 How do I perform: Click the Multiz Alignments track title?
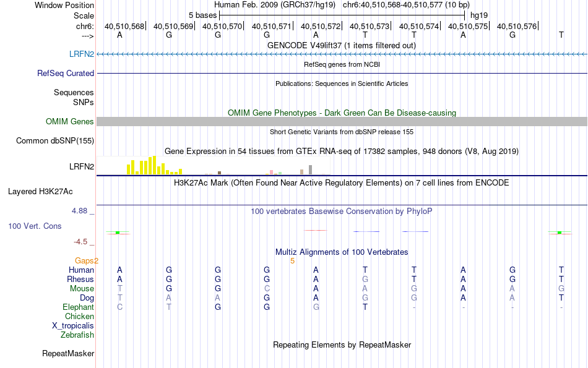coord(341,252)
